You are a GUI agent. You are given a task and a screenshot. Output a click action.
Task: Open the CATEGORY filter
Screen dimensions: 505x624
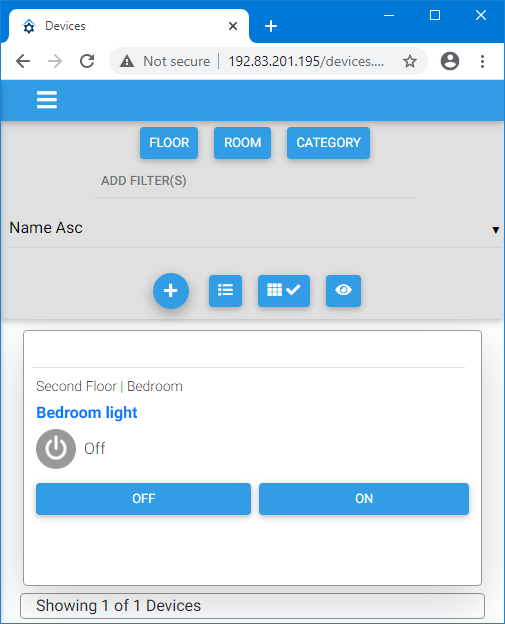click(x=328, y=143)
